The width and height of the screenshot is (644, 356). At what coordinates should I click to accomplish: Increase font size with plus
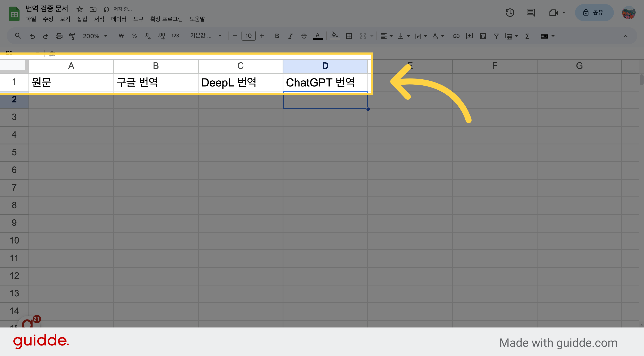click(262, 36)
